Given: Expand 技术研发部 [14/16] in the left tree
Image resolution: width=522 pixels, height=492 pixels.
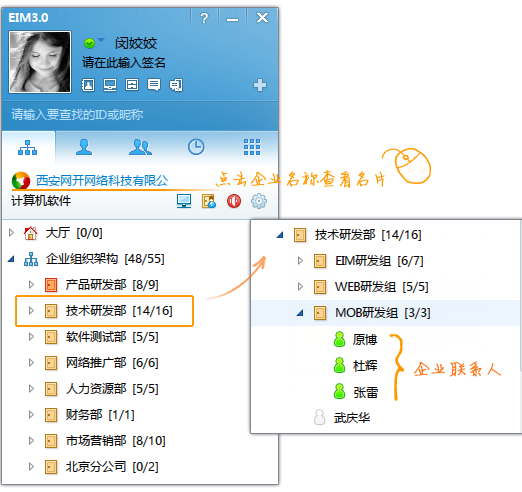Looking at the screenshot, I should tap(31, 311).
